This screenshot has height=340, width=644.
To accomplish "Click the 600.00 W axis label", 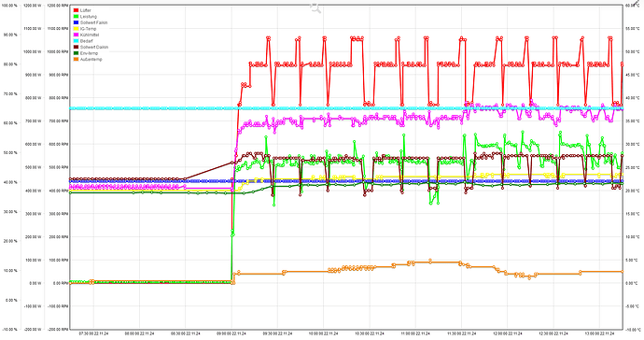I will [33, 144].
